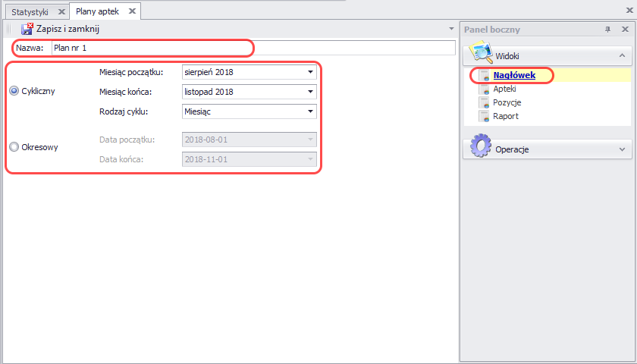Pin the Panel boczny side panel
The width and height of the screenshot is (637, 364).
tap(607, 30)
